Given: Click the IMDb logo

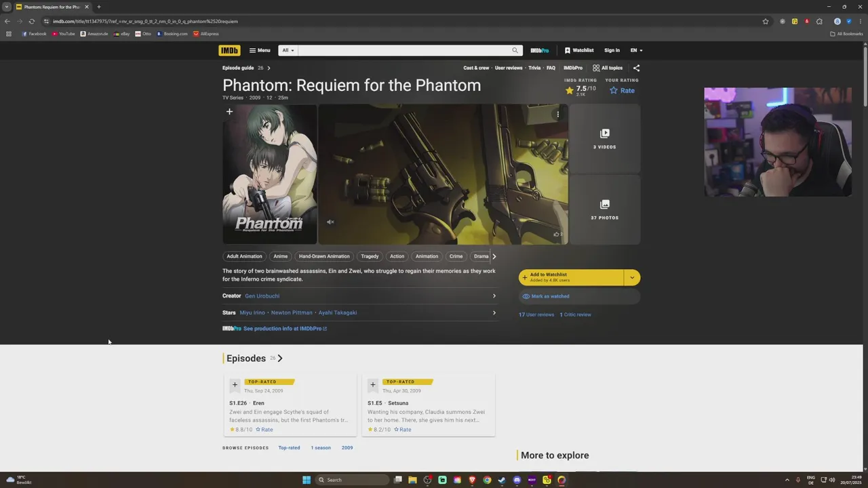Looking at the screenshot, I should 229,50.
